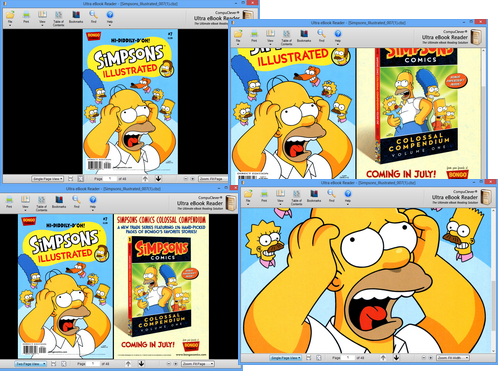
Task: Open Zoom: Fit Width dropdown in Homer window
Action: [453, 358]
